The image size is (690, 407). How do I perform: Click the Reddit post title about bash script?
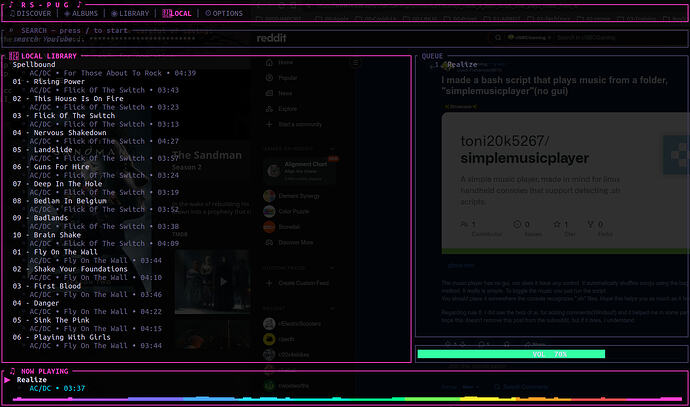click(x=554, y=86)
